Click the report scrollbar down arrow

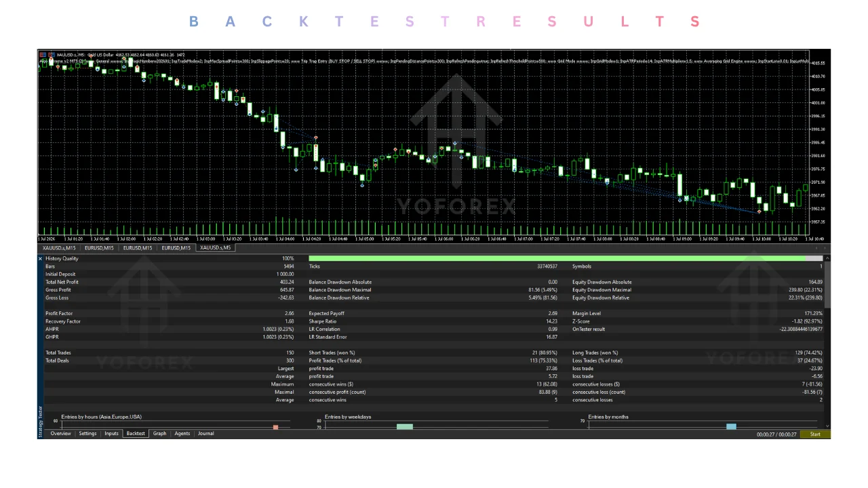point(827,426)
